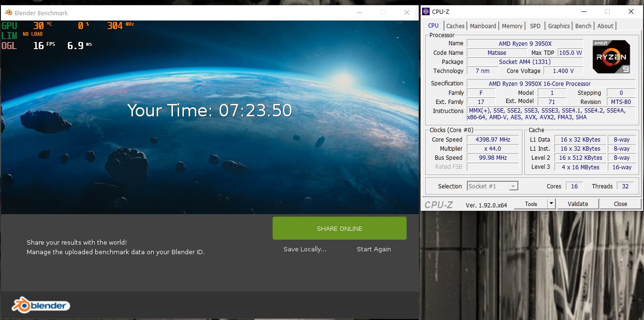Viewport: 644px width, 320px height.
Task: Close the CPU-Z window via title bar
Action: point(631,11)
